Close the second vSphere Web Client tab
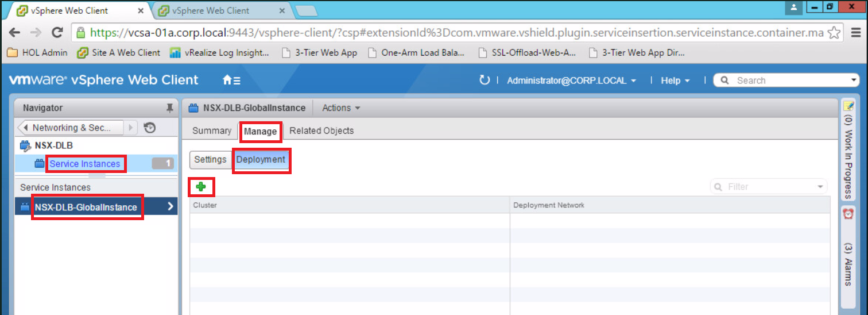This screenshot has height=315, width=868. point(282,10)
